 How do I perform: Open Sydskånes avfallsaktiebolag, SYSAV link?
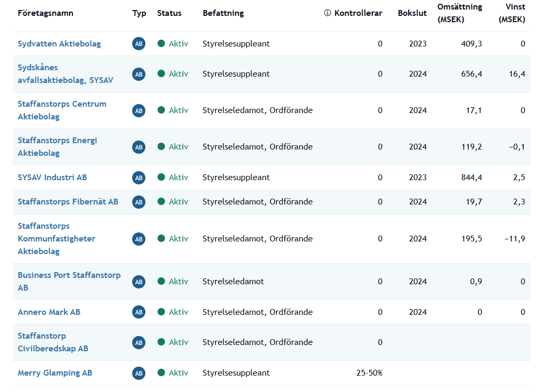65,74
